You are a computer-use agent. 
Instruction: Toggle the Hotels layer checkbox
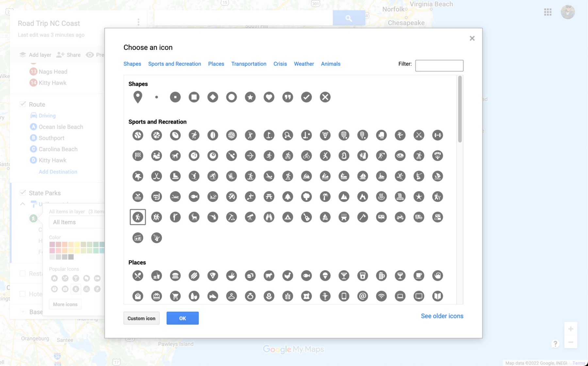click(x=23, y=294)
